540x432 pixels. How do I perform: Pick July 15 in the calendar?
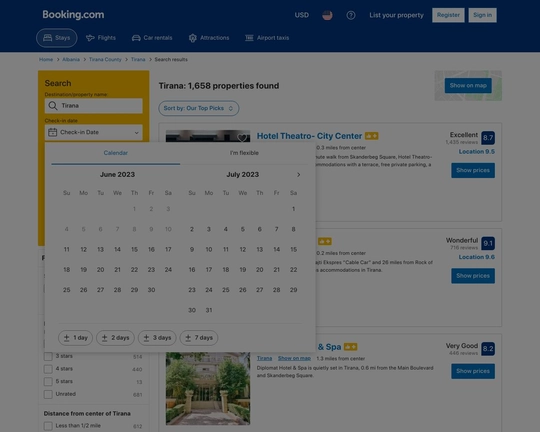[293, 249]
